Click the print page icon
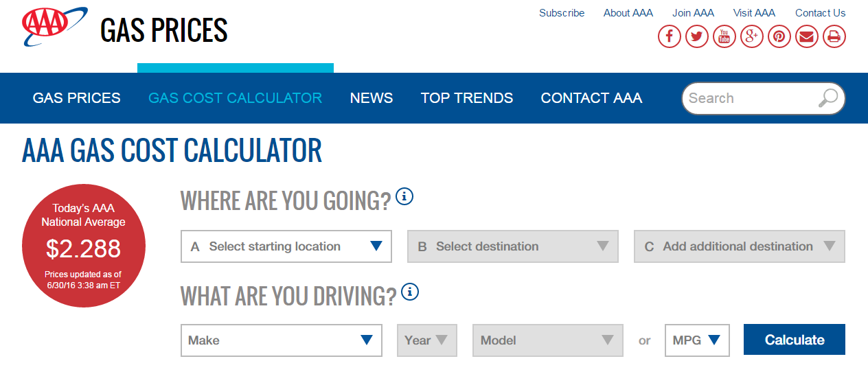Image resolution: width=868 pixels, height=372 pixels. pos(834,36)
